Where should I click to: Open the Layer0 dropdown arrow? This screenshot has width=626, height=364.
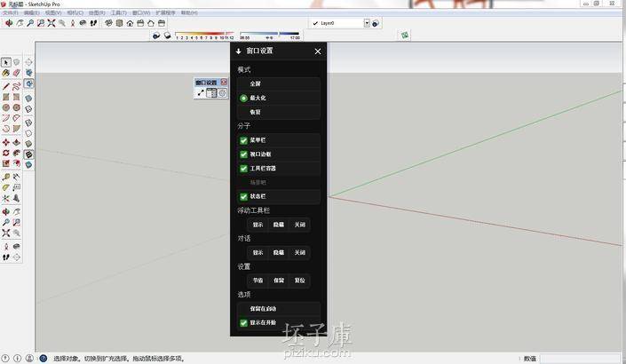pos(367,23)
